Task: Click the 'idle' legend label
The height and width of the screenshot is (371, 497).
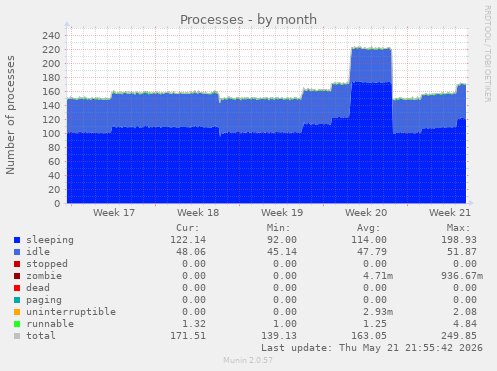Action: click(x=38, y=252)
